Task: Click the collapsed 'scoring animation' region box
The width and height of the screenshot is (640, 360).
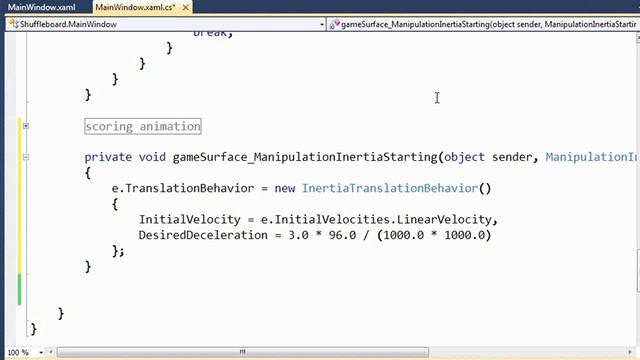Action: [x=143, y=126]
